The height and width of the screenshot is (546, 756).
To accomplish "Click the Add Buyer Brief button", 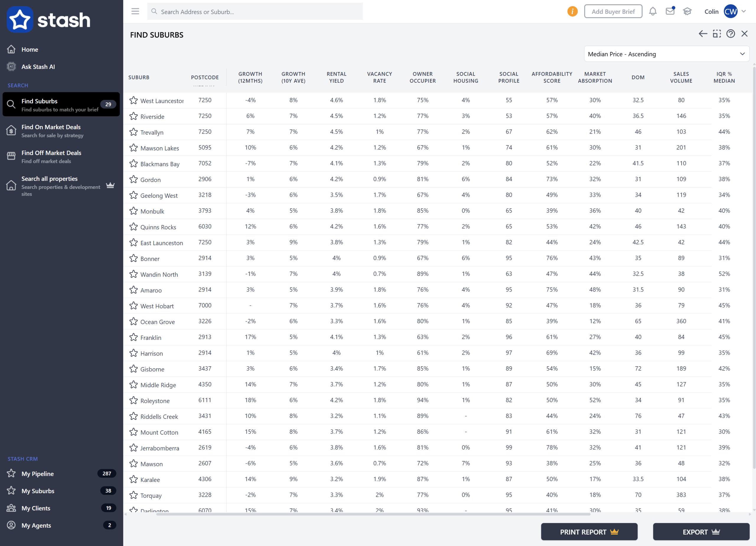I will pyautogui.click(x=613, y=11).
